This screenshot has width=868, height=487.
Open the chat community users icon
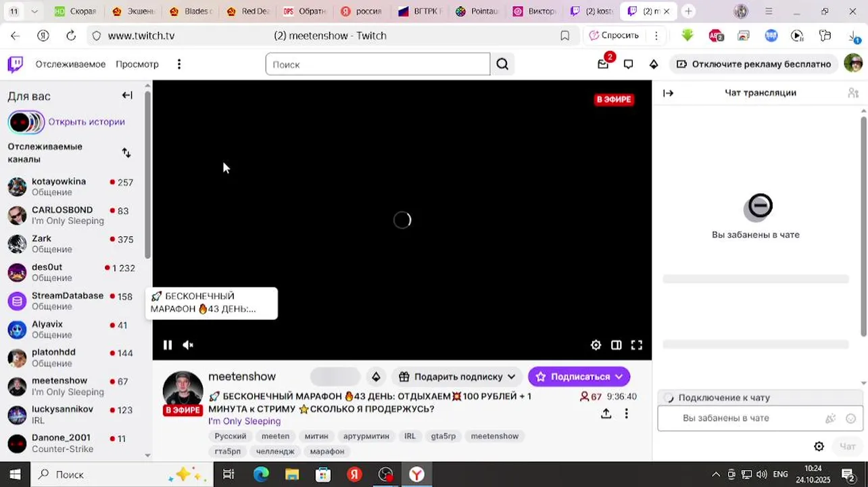pyautogui.click(x=853, y=93)
